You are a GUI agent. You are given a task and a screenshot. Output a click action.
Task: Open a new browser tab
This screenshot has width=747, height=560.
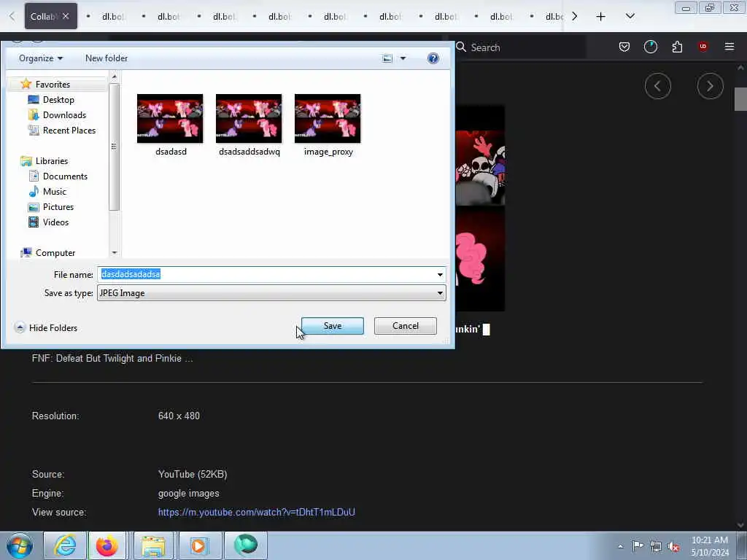pyautogui.click(x=601, y=17)
